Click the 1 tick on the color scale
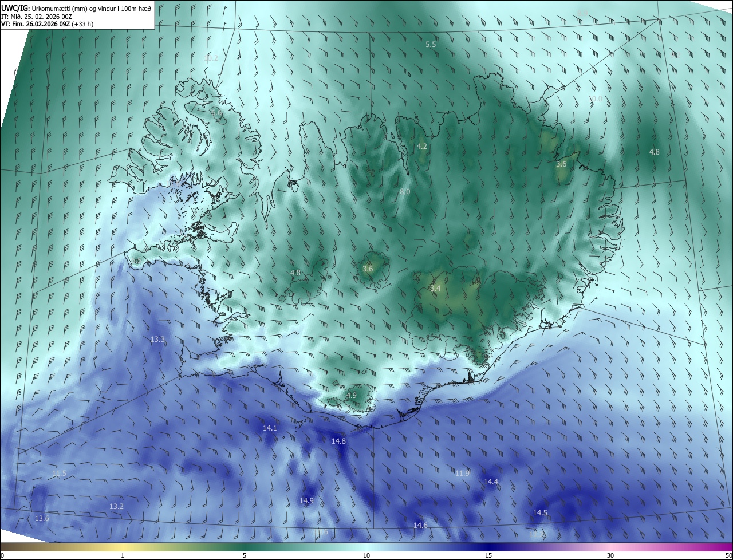The image size is (733, 560). click(x=123, y=555)
